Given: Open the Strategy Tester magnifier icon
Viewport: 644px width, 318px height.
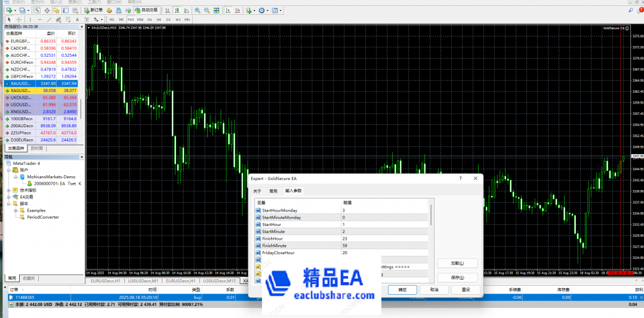Looking at the screenshot, I should (75, 10).
